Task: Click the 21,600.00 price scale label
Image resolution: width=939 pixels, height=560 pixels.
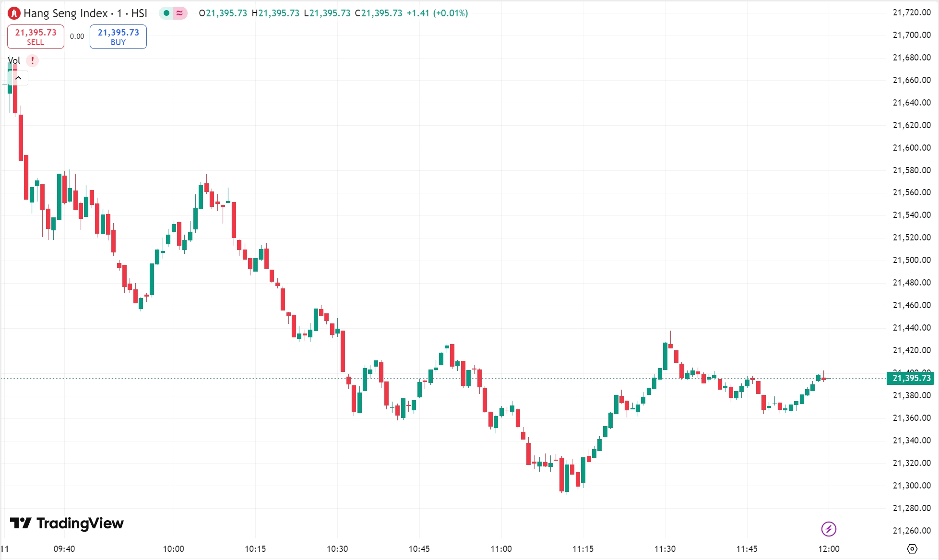Action: click(x=911, y=148)
